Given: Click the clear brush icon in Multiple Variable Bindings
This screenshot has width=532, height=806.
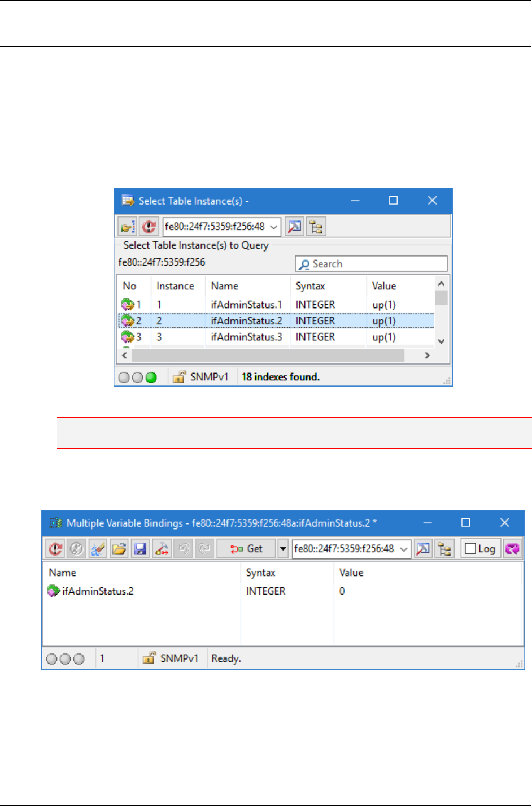Looking at the screenshot, I should pos(98,549).
